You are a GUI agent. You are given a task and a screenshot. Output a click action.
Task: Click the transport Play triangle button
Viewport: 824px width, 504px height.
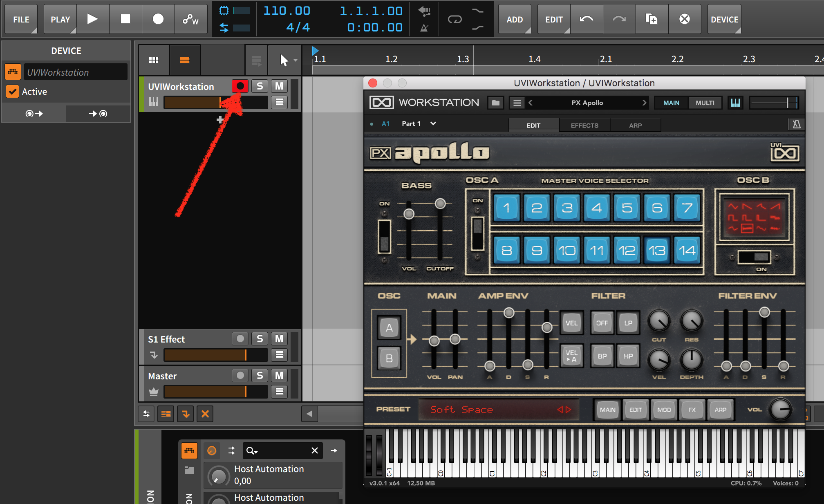coord(93,19)
